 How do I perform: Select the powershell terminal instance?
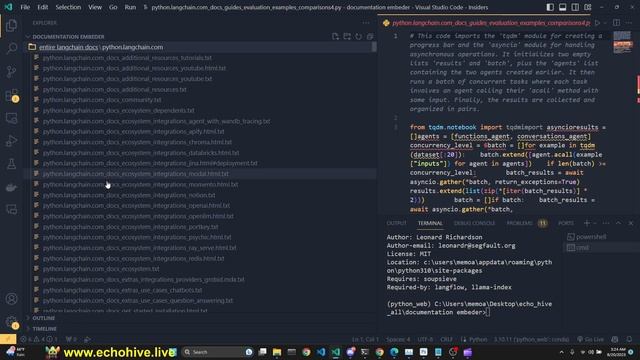click(x=586, y=237)
